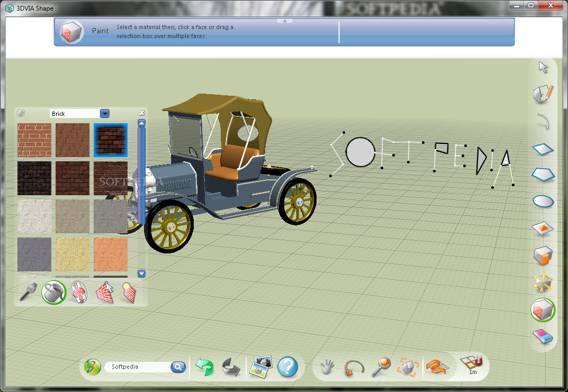Viewport: 568px width, 392px height.
Task: Click the car's front golden wheel
Action: tap(169, 226)
